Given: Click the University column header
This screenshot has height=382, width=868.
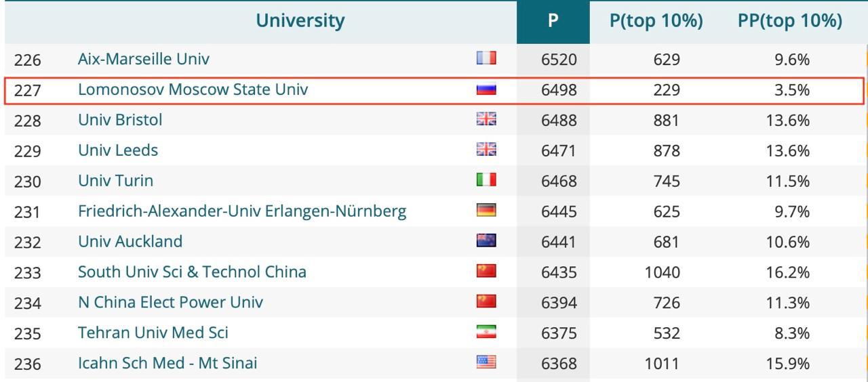Looking at the screenshot, I should (300, 21).
